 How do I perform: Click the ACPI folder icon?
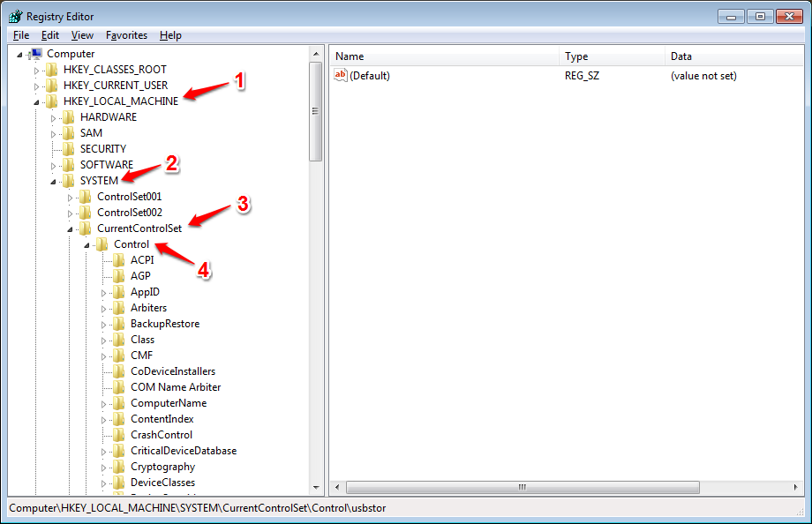pyautogui.click(x=118, y=260)
